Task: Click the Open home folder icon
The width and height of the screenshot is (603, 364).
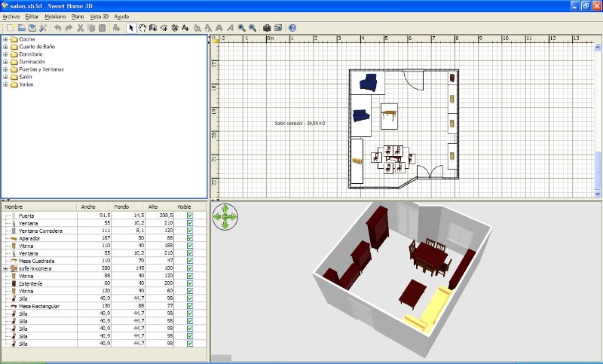Action: pos(22,28)
